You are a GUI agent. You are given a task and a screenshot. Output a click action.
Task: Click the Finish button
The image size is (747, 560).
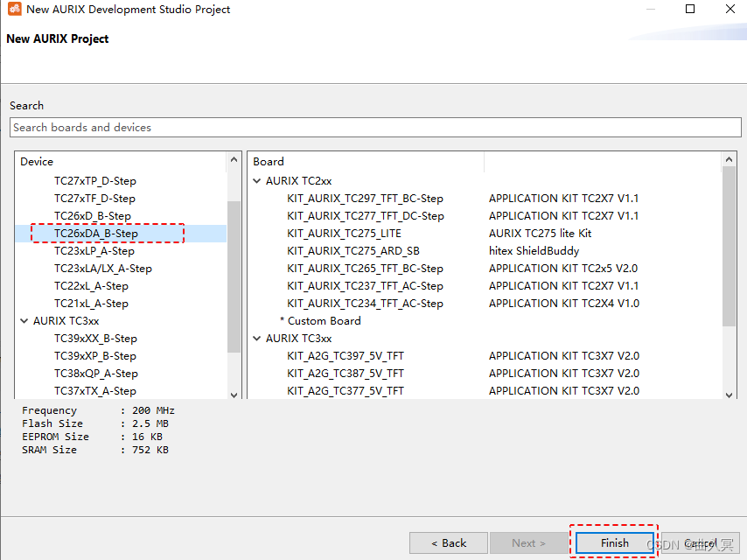[615, 542]
